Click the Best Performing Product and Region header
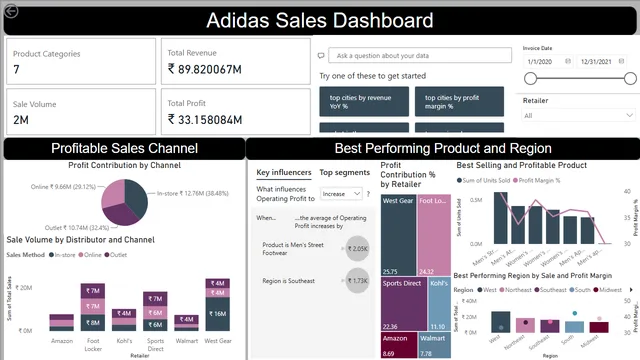This screenshot has height=360, width=640. pyautogui.click(x=443, y=148)
